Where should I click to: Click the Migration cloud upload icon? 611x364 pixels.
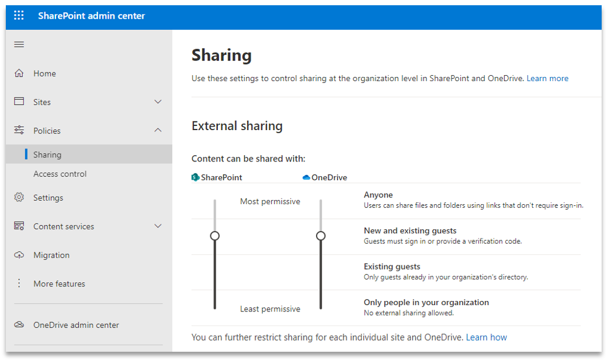pyautogui.click(x=19, y=255)
